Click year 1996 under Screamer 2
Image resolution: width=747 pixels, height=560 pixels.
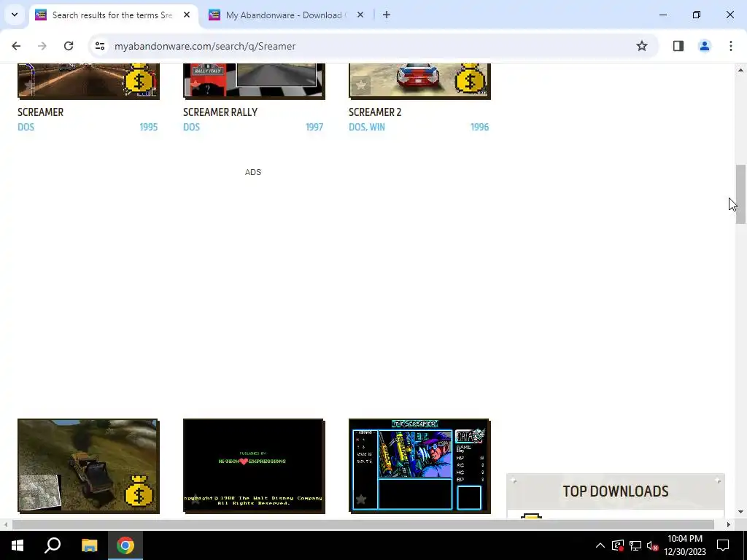[480, 127]
